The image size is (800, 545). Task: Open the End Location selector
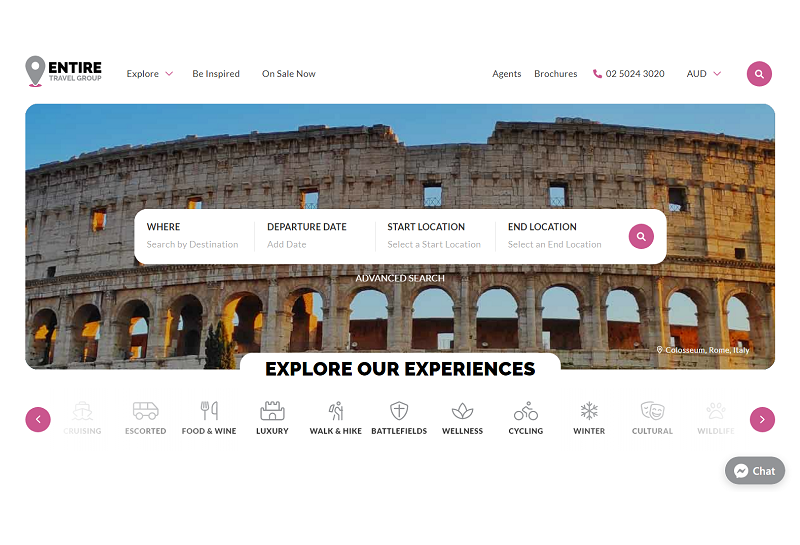(555, 236)
